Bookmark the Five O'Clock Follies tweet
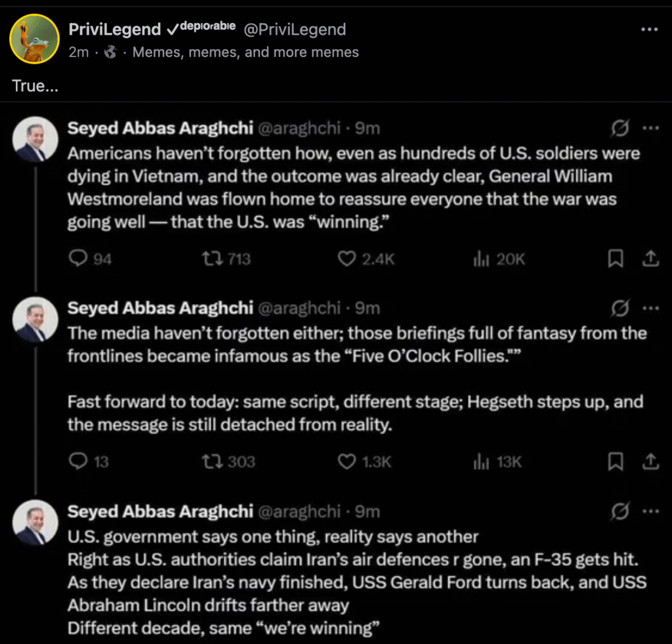Viewport: 672px width, 644px height. 616,462
